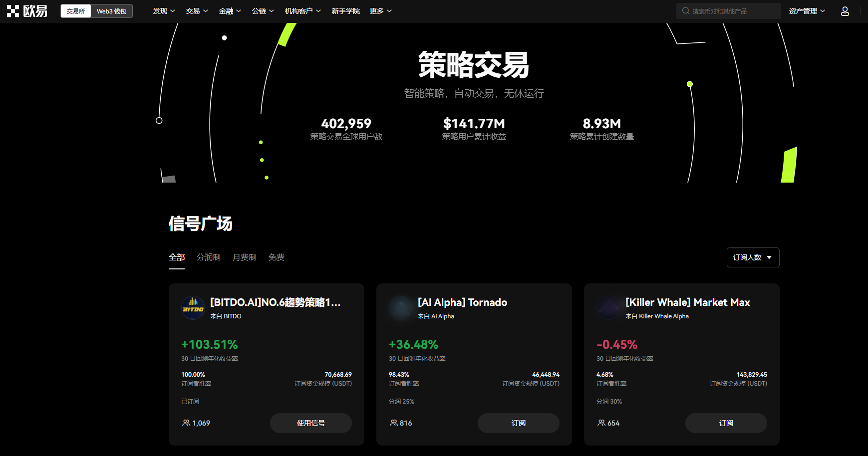Switch to the 分润制 tab
Image resolution: width=868 pixels, height=456 pixels.
tap(208, 257)
